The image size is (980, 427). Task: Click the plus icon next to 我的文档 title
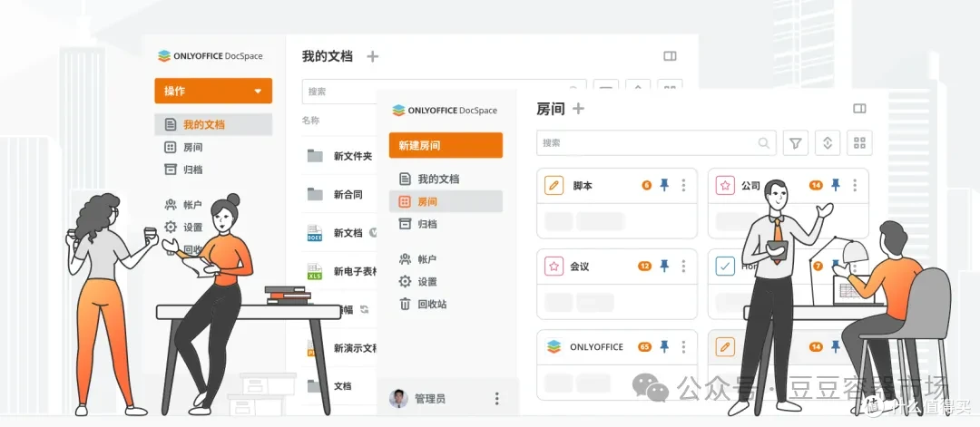[x=373, y=57]
